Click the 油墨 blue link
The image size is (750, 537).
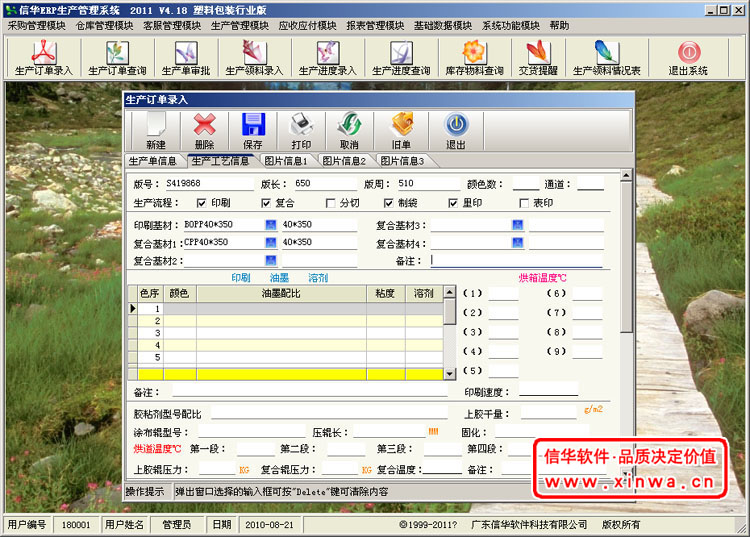pos(279,277)
